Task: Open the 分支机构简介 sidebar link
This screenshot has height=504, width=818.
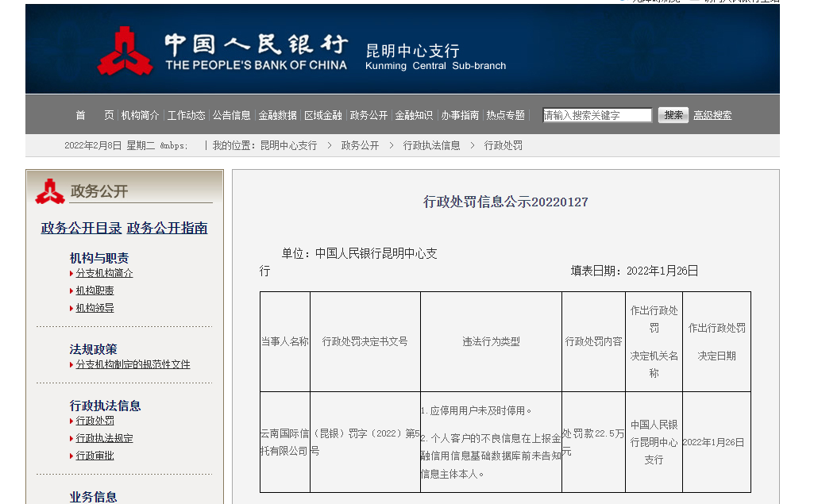Action: click(x=104, y=273)
